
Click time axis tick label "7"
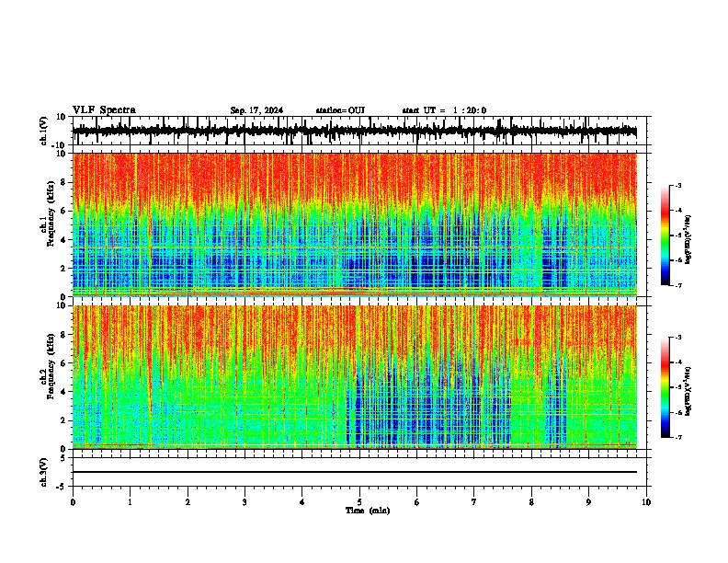pos(474,502)
